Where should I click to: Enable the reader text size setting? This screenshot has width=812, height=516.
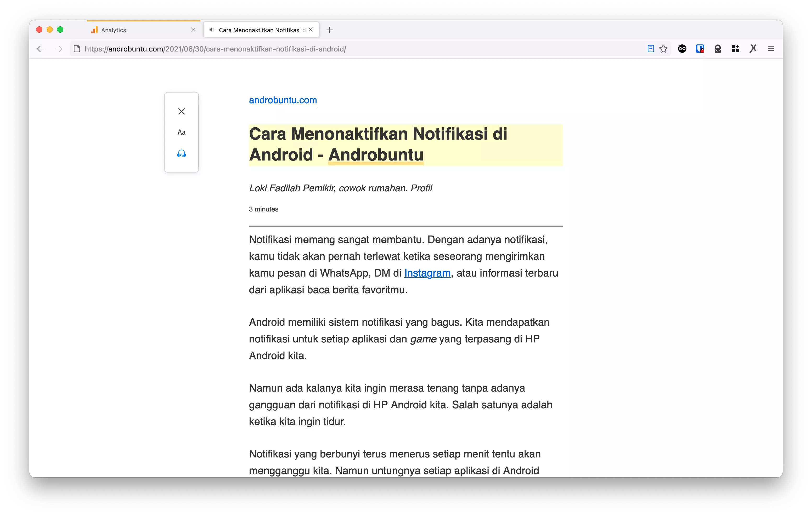[x=181, y=132]
